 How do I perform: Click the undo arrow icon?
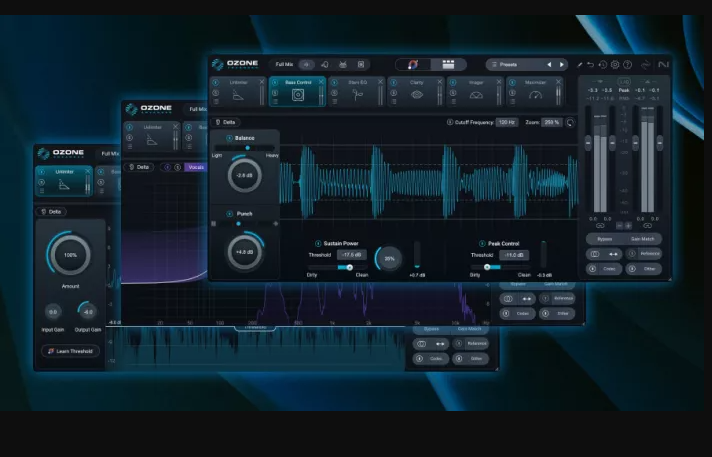pyautogui.click(x=590, y=65)
